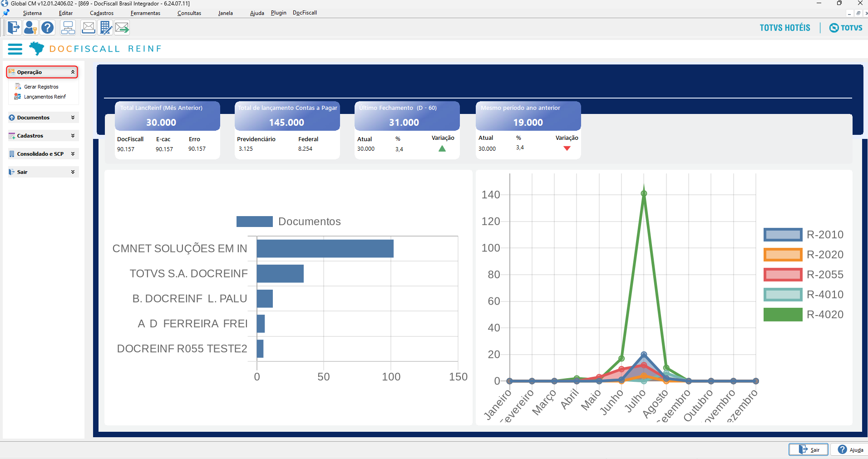Click the TOTVS circle logo
Image resolution: width=868 pixels, height=459 pixels.
coord(846,28)
